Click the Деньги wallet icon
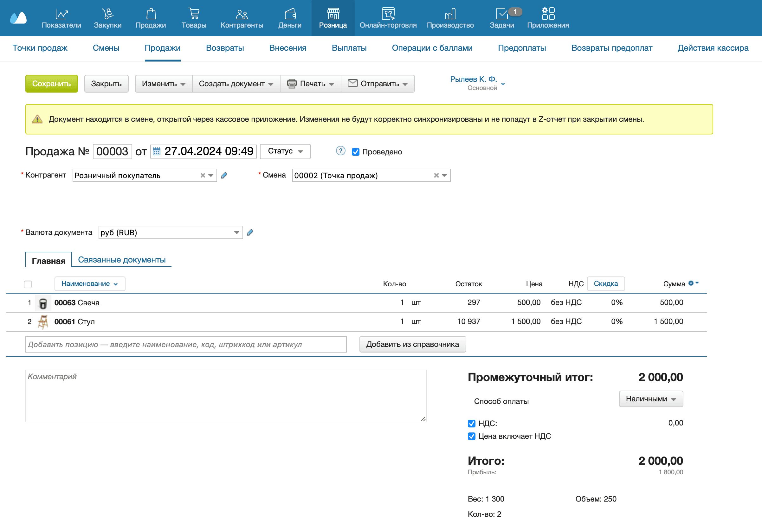This screenshot has width=762, height=532. pyautogui.click(x=290, y=14)
